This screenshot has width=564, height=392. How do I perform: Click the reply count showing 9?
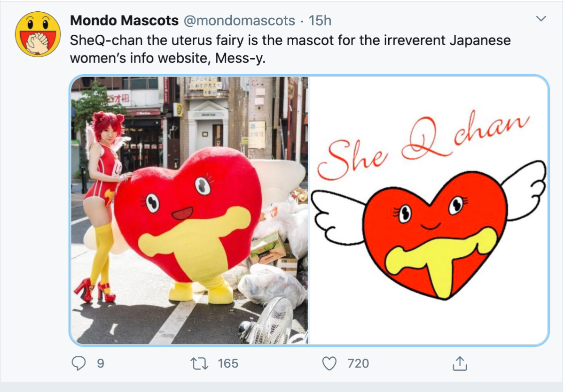coord(100,363)
